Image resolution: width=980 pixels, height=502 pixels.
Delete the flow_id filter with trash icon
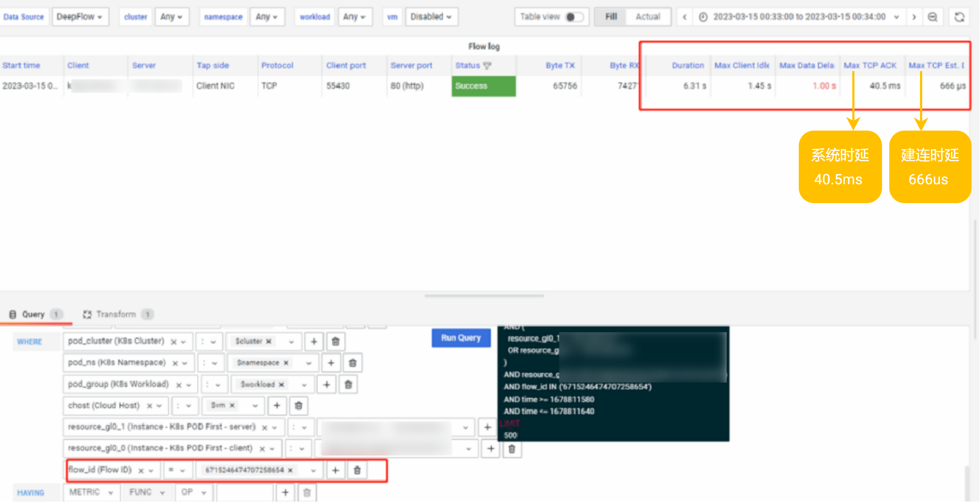(x=357, y=470)
